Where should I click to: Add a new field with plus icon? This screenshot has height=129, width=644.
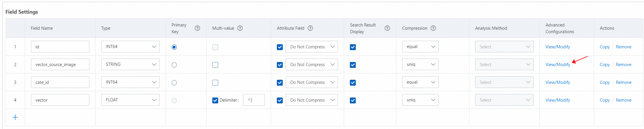[x=15, y=117]
